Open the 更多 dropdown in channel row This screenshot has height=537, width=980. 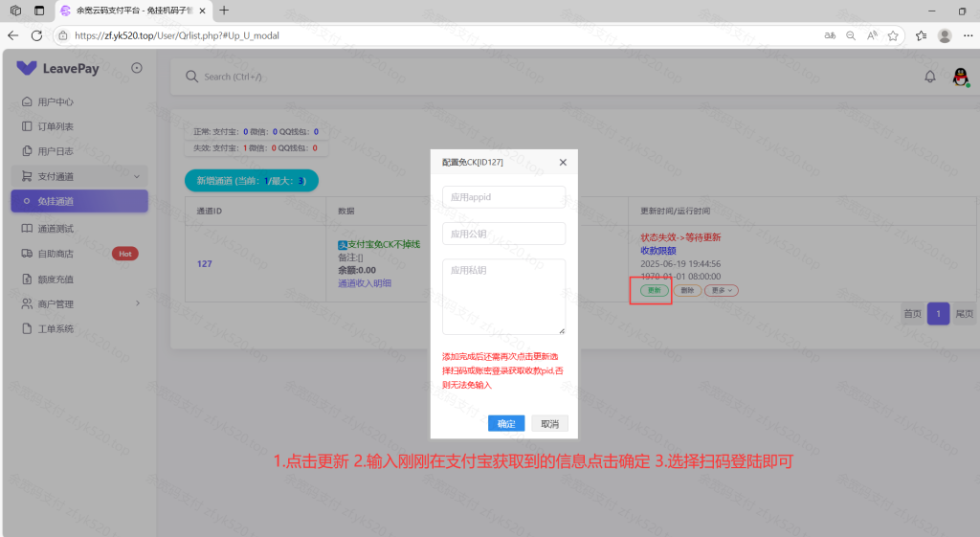click(721, 290)
